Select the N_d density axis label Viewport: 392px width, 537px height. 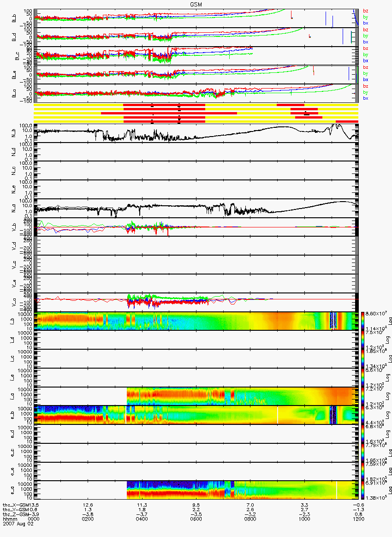pyautogui.click(x=14, y=152)
